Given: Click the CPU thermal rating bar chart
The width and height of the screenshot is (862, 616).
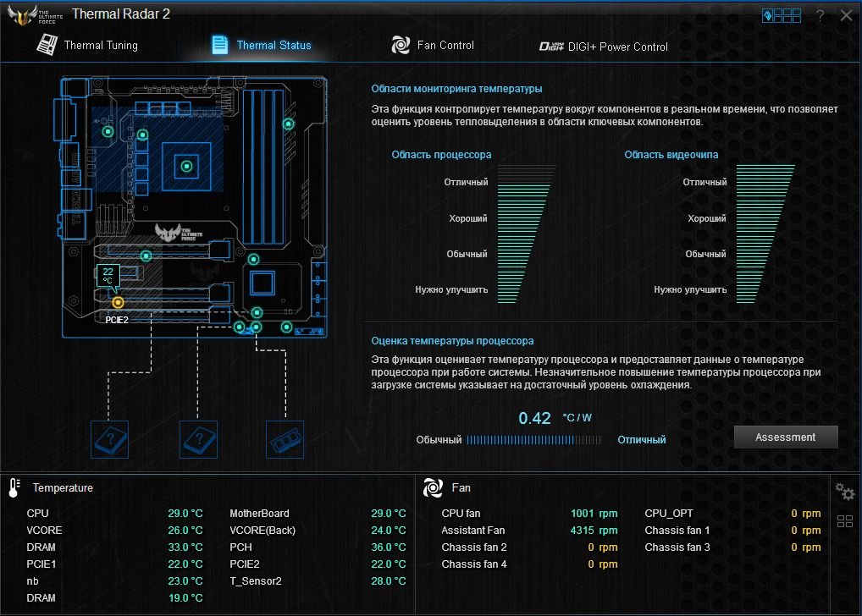Looking at the screenshot, I should 526,234.
